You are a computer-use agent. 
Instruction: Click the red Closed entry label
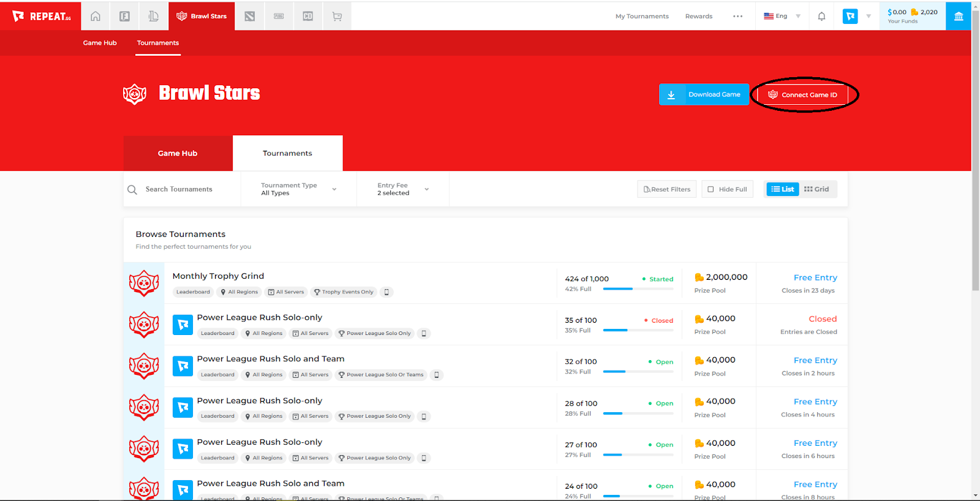pos(823,319)
